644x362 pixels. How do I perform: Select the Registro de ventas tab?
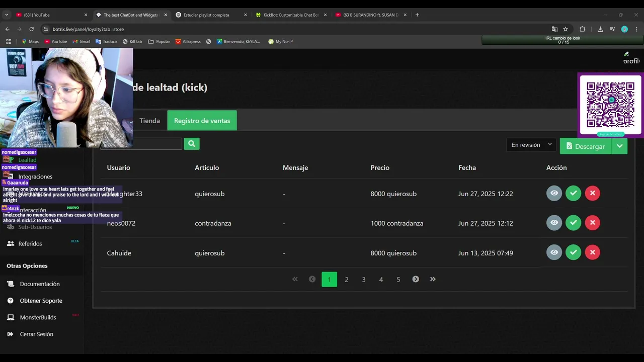pos(202,121)
